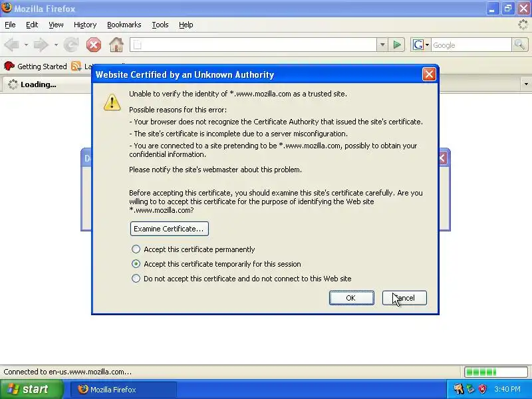This screenshot has width=532, height=399.
Task: Open the Help menu
Action: point(186,25)
